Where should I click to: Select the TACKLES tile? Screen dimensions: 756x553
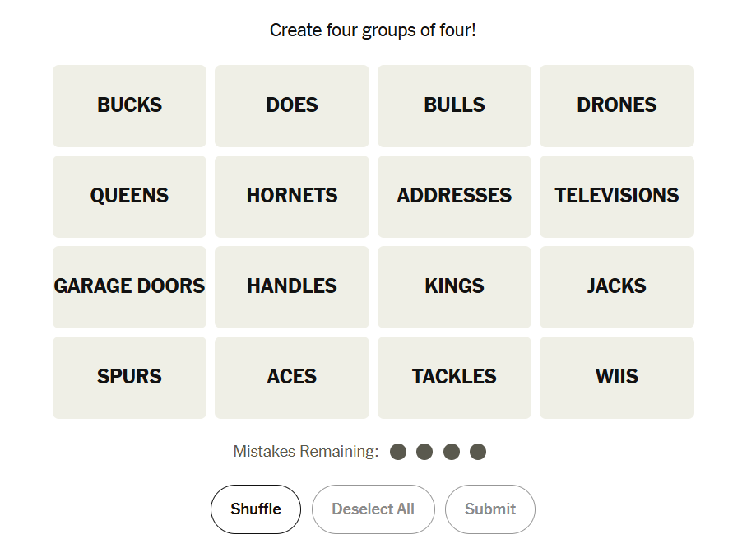click(454, 378)
